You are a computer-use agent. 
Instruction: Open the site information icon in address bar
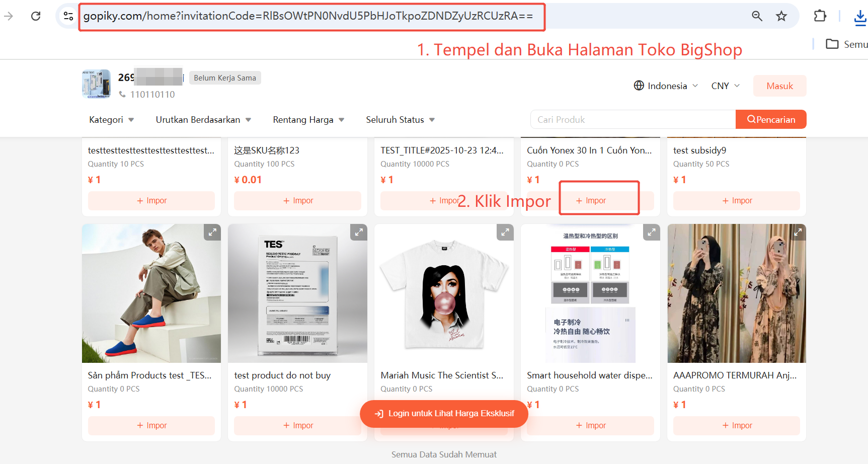click(68, 16)
